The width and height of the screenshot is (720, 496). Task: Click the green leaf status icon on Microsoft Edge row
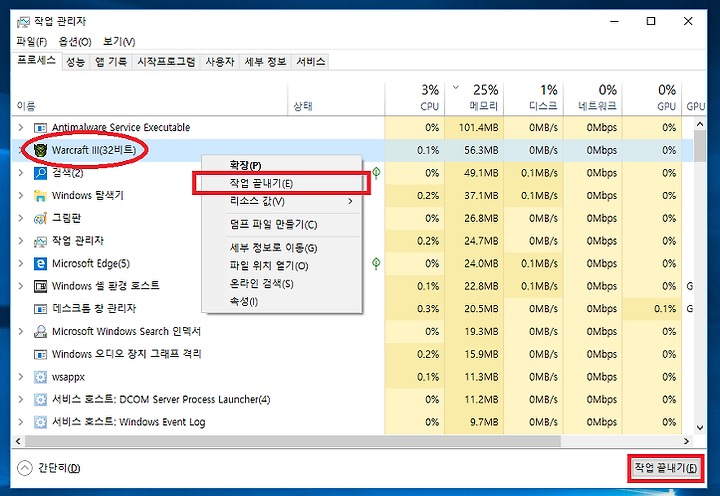click(x=376, y=263)
